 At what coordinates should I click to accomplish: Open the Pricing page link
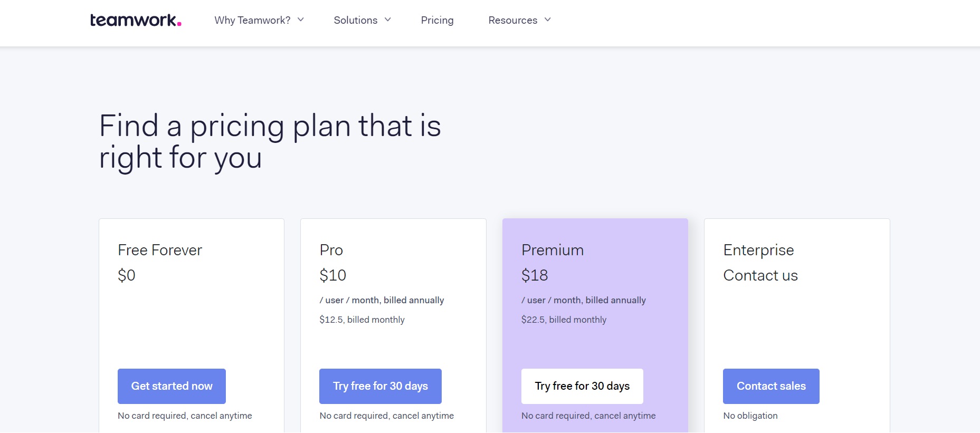coord(437,20)
